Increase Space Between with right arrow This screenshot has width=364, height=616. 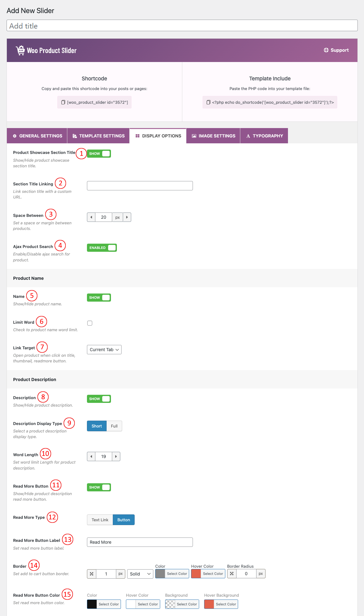coord(127,217)
